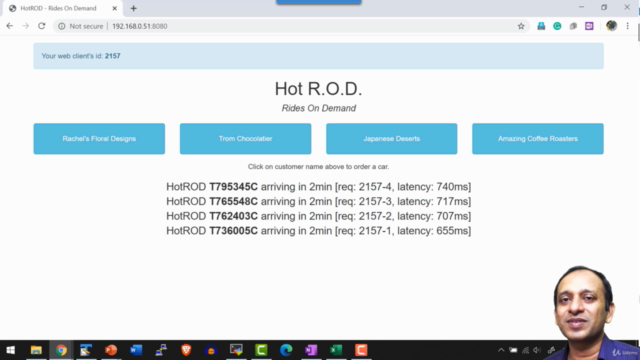Open the Grammarly extension
640x360 pixels.
557,26
